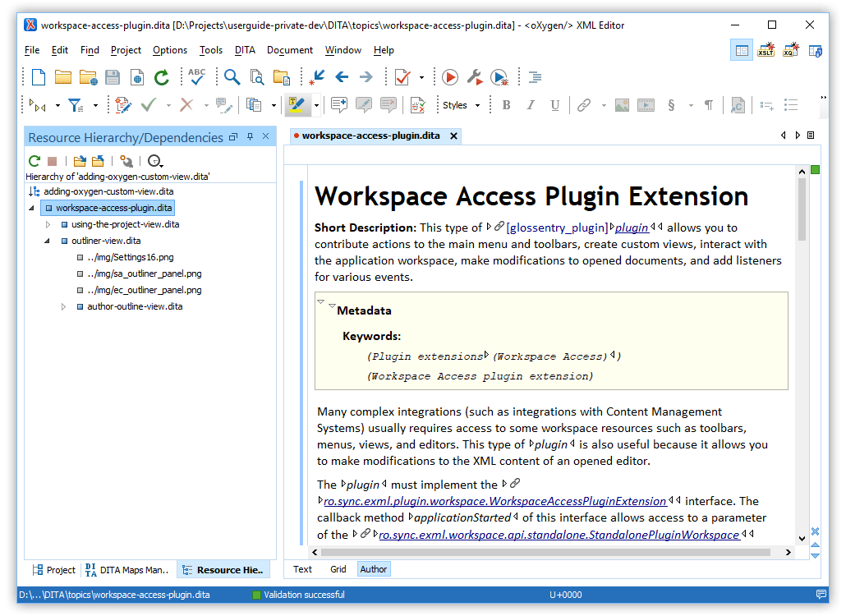Insert link with chain icon
Image resolution: width=846 pixels, height=616 pixels.
tap(584, 104)
